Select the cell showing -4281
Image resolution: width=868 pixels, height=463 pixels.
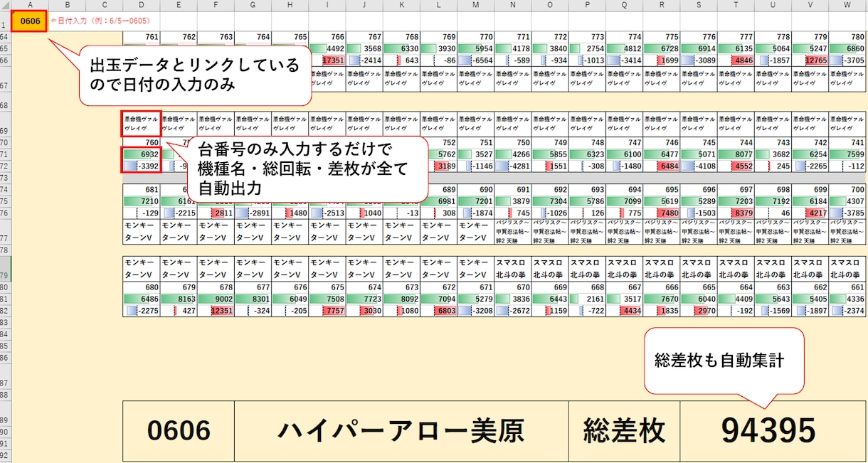[513, 166]
